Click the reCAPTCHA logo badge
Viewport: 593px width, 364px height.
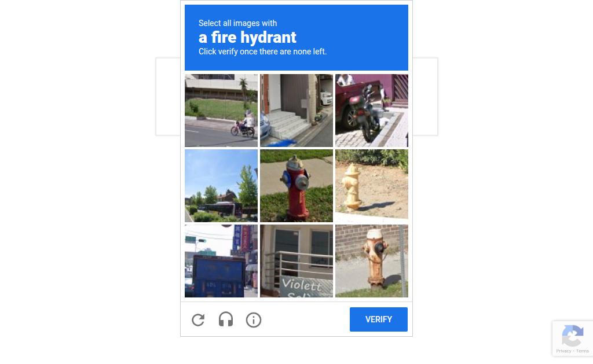click(573, 335)
